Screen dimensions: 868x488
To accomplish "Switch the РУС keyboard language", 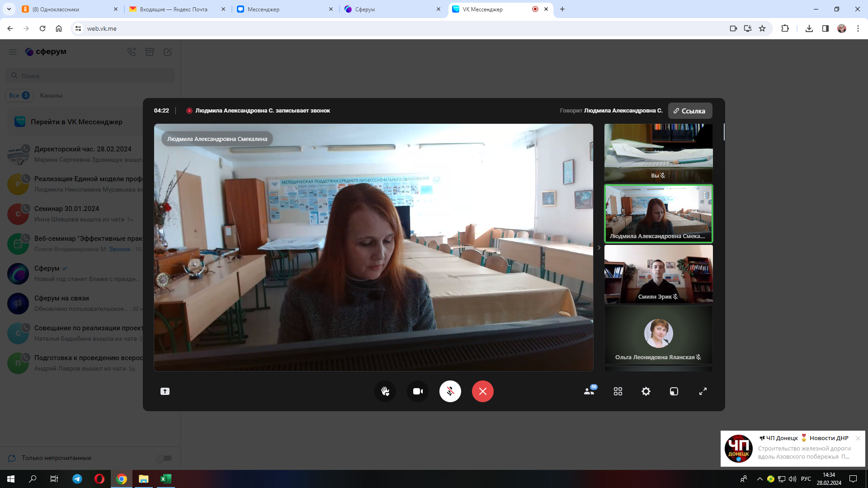I will coord(806,479).
